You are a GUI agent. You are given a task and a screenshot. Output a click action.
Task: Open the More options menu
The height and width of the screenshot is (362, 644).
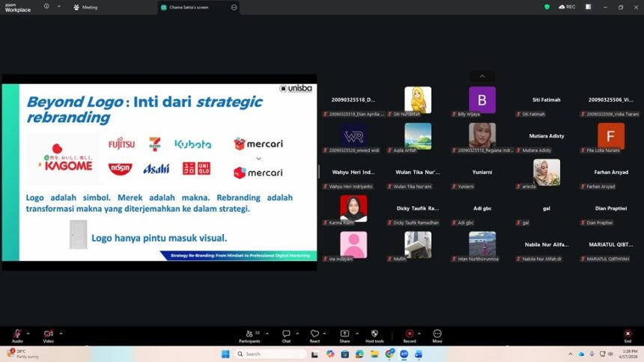(437, 336)
